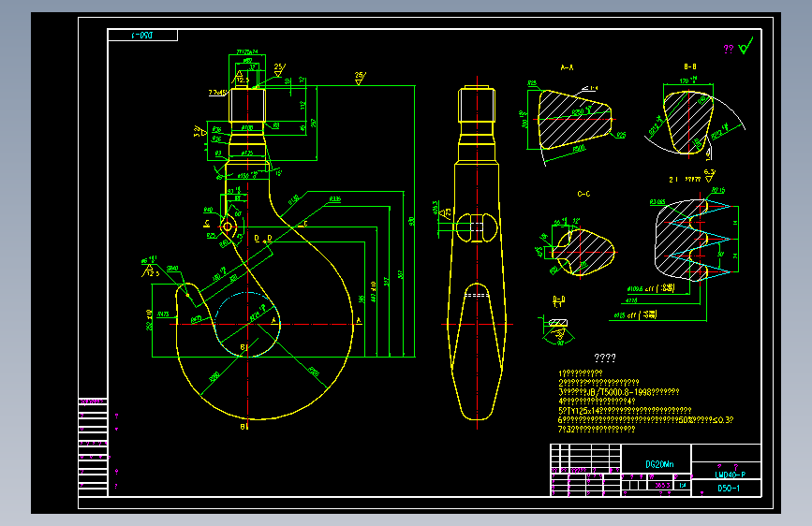Select the LMD40-P text in title block
Screen dimensions: 812x526
pyautogui.click(x=730, y=475)
